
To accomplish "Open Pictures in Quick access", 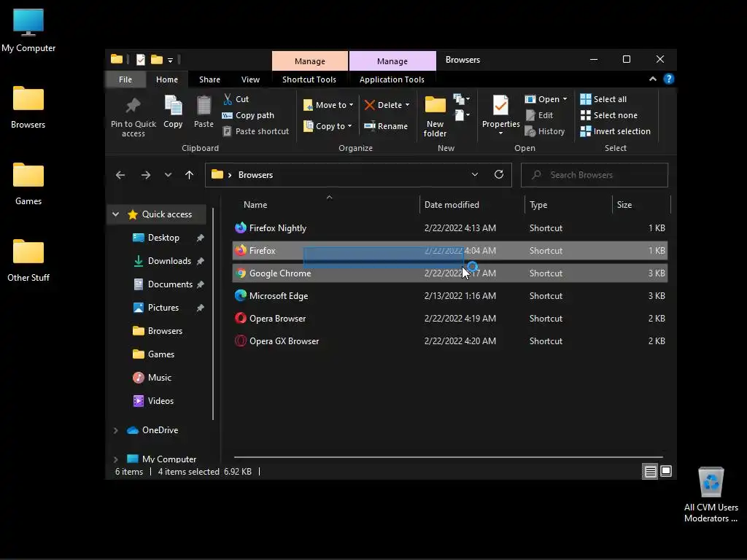I will click(156, 308).
